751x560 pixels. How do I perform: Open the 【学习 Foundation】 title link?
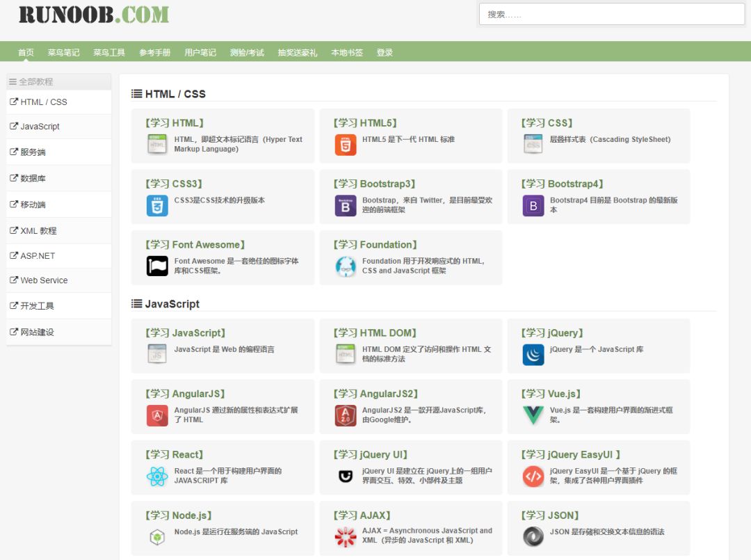pyautogui.click(x=375, y=245)
